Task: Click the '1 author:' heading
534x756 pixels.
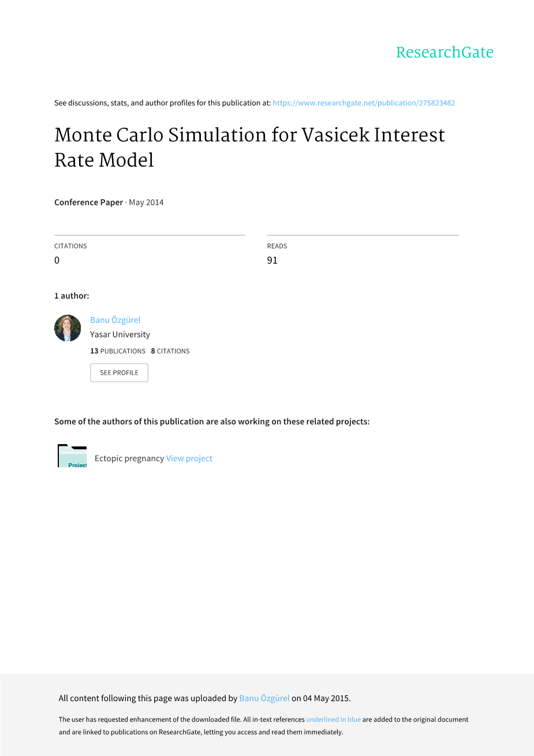Action: click(x=72, y=296)
